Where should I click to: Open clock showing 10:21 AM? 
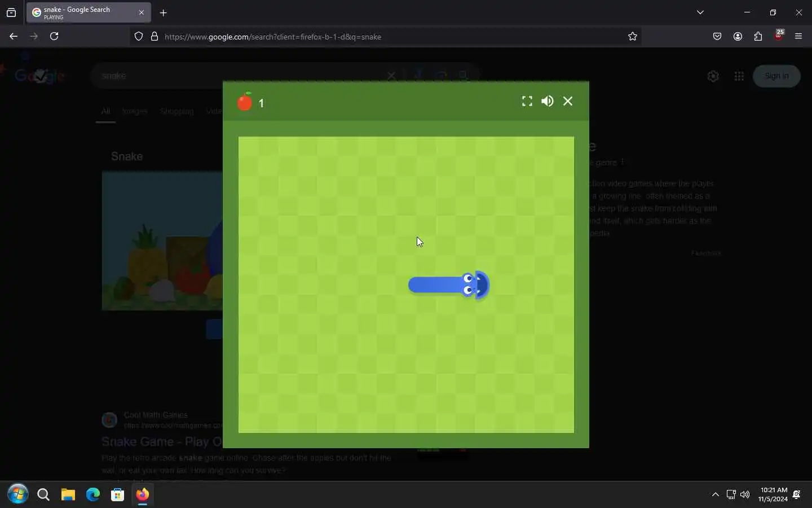774,494
